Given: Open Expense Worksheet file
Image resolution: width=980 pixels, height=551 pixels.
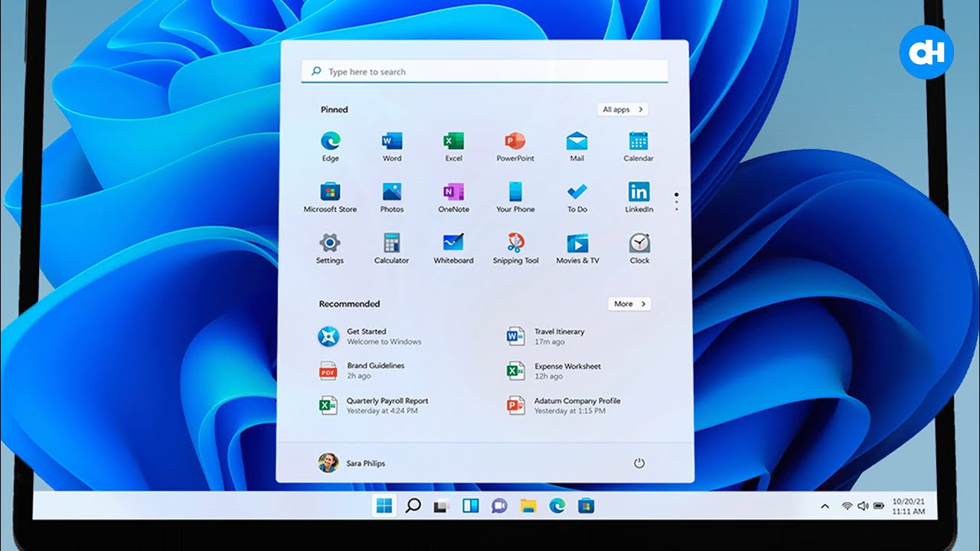Looking at the screenshot, I should click(554, 371).
